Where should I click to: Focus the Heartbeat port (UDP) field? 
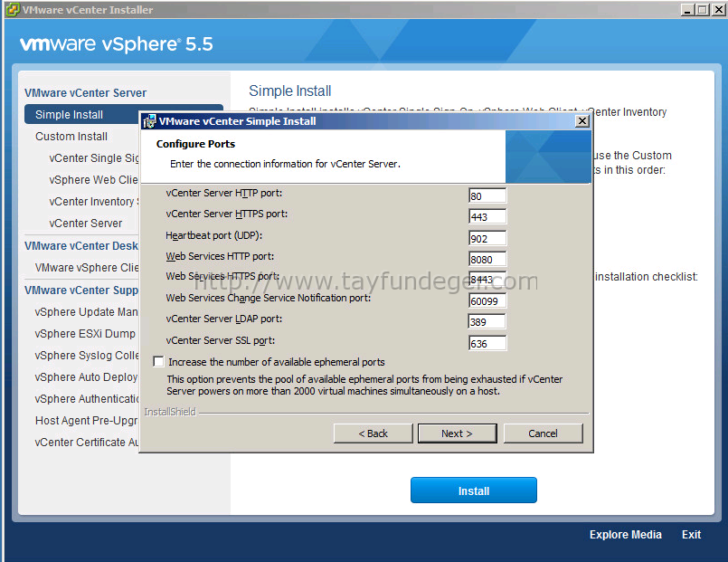[487, 238]
